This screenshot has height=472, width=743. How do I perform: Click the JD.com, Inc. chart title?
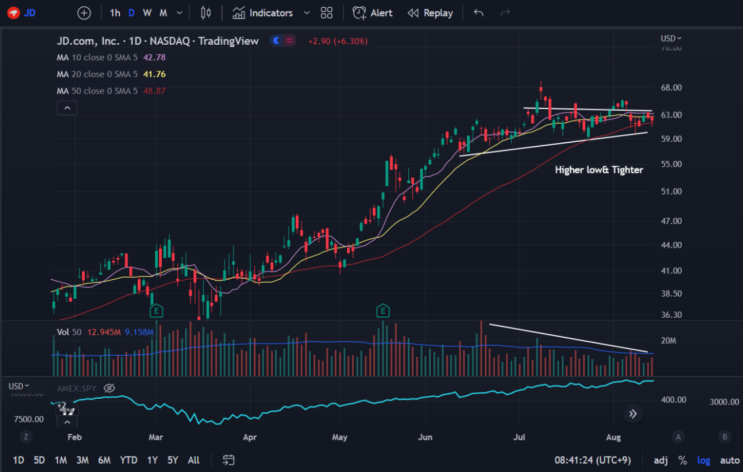point(158,41)
